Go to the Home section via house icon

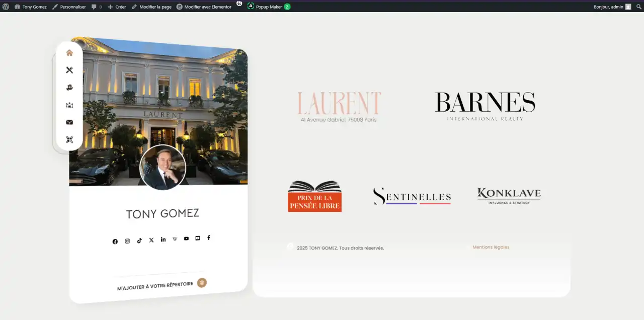coord(69,53)
